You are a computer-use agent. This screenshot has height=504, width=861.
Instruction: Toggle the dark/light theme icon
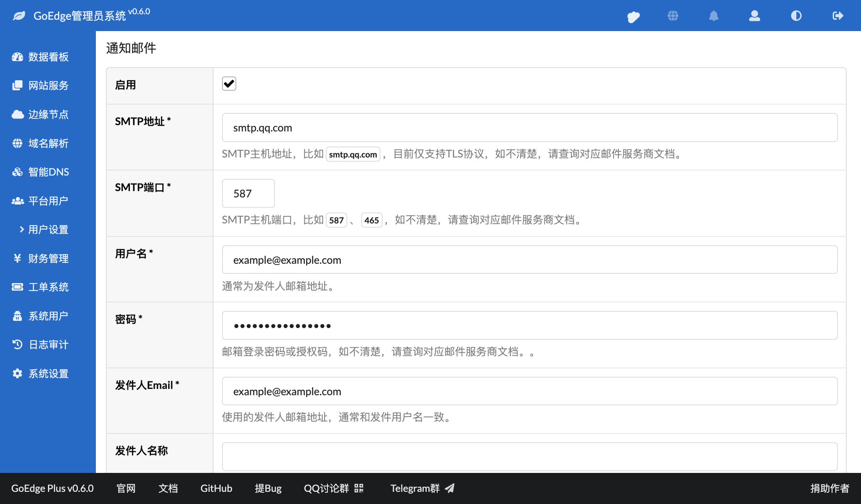pos(796,16)
